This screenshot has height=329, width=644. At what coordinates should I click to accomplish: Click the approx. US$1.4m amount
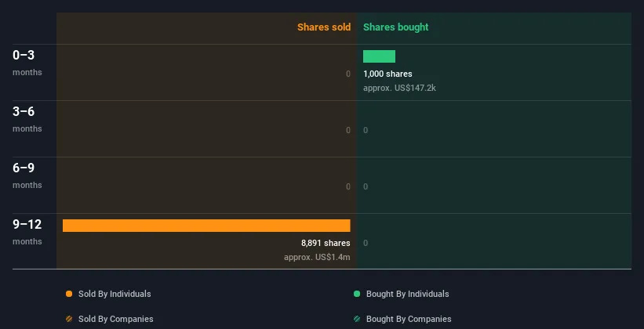point(317,257)
